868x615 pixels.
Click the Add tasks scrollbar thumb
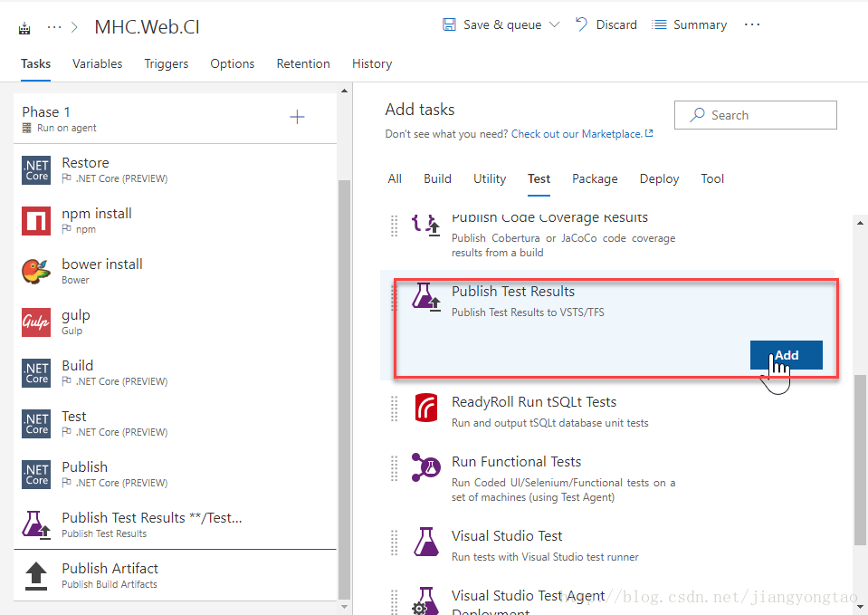(860, 460)
